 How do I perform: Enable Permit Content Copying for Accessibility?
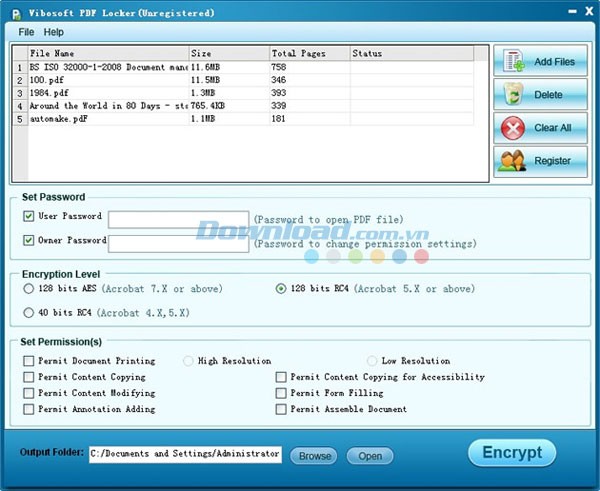coord(281,377)
